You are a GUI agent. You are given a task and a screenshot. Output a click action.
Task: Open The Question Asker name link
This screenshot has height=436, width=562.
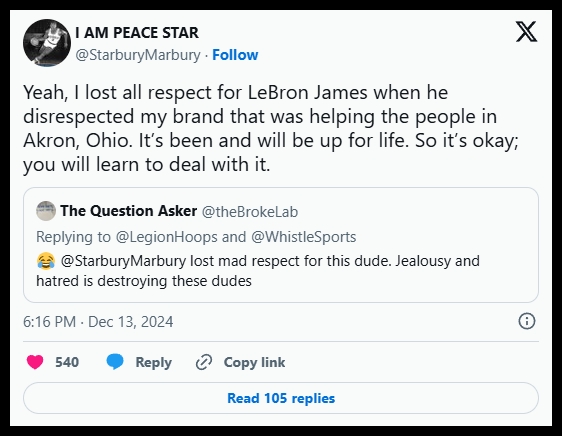129,211
